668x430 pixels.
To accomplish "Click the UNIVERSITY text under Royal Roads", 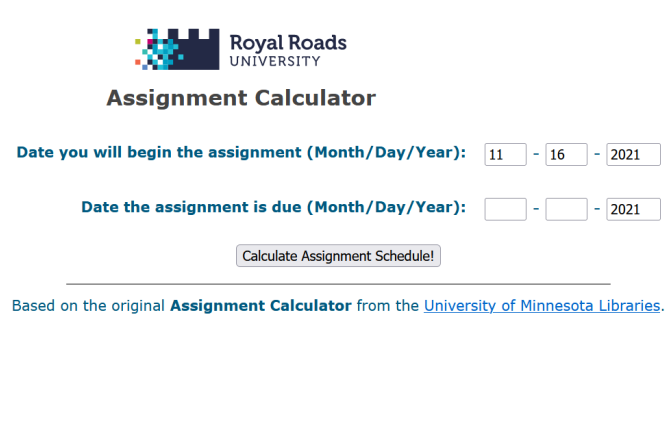I will pos(275,61).
